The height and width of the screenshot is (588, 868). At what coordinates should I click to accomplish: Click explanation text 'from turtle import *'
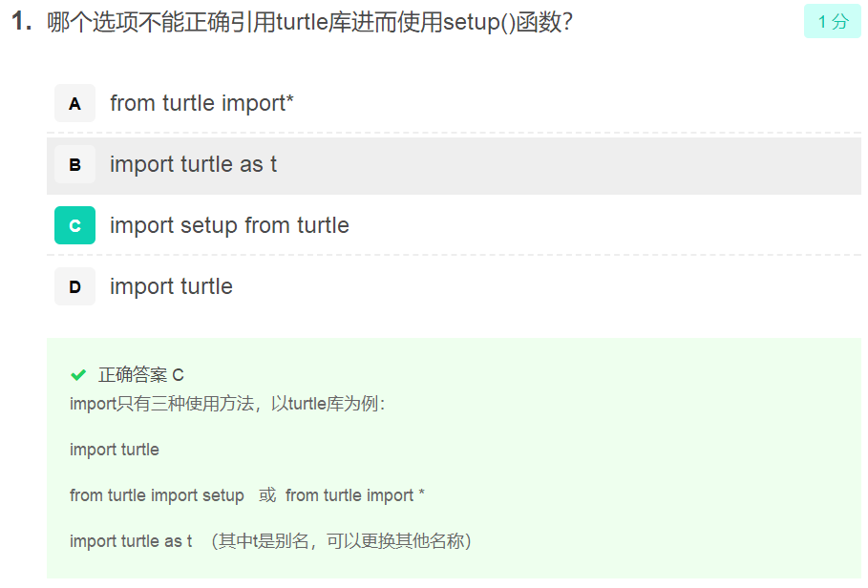point(355,495)
